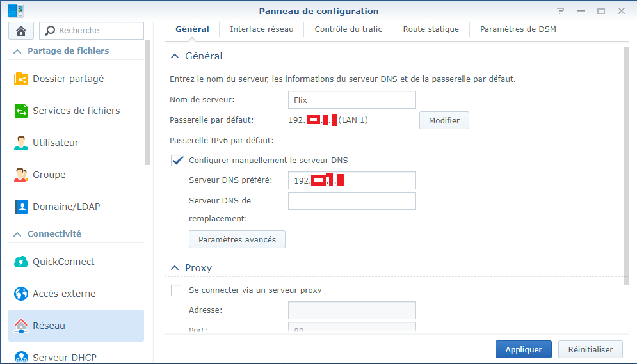Screen dimensions: 637x364
Task: Open Dossier partagé folder icon
Action: [x=21, y=79]
